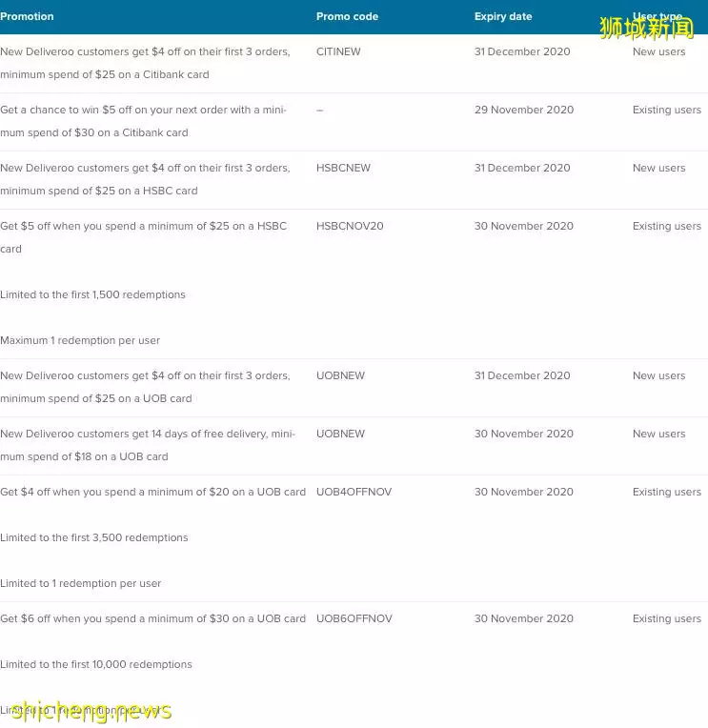Select UOBNEW code in the $4 off row

341,375
